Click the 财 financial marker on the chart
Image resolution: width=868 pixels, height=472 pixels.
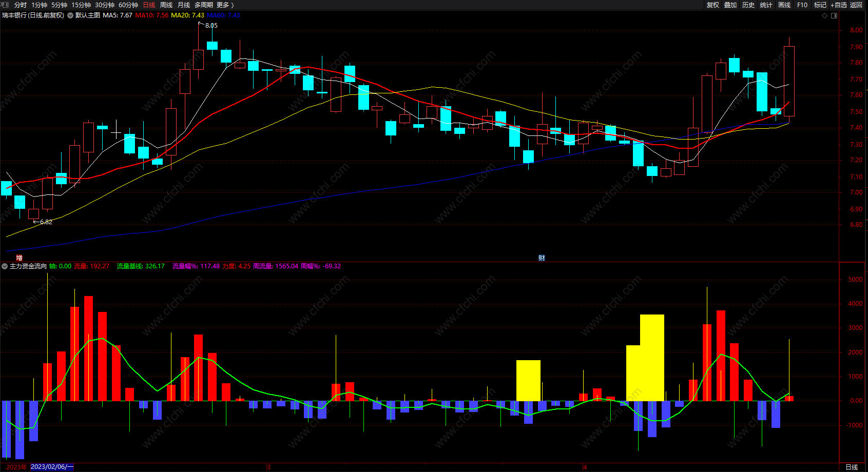coord(542,258)
